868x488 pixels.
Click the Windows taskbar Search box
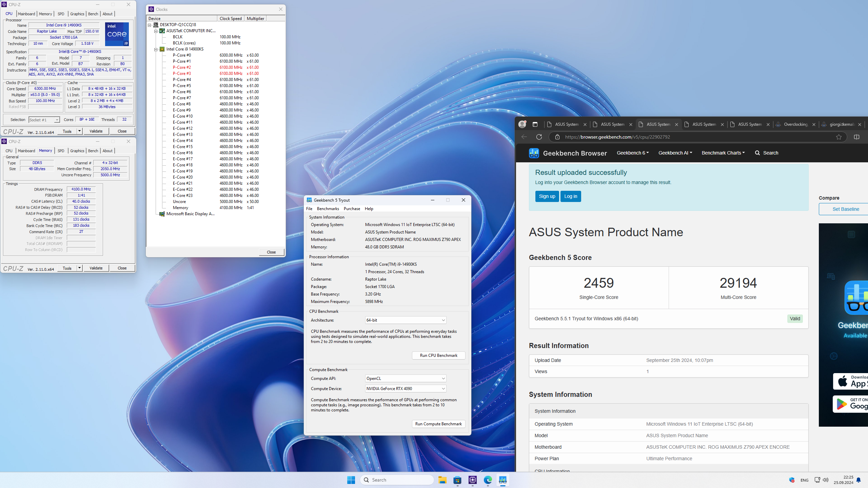(x=397, y=480)
